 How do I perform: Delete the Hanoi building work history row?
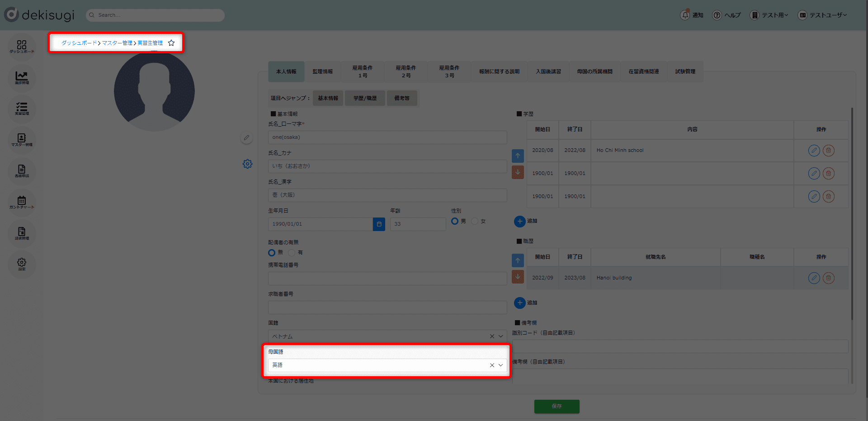(828, 278)
